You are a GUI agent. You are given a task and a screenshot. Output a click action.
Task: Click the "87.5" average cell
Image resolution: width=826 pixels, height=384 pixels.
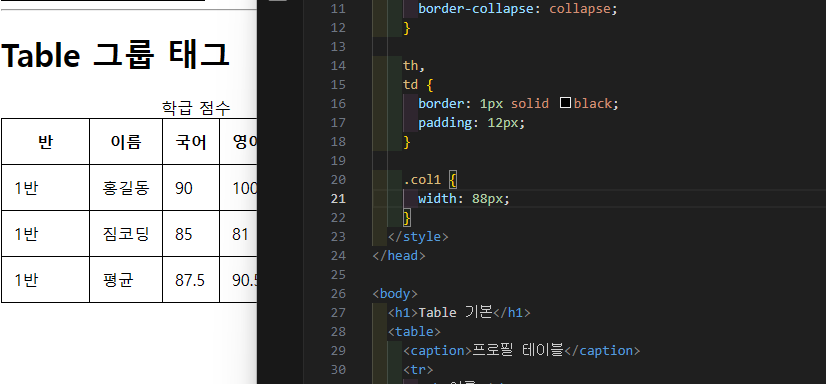point(191,280)
